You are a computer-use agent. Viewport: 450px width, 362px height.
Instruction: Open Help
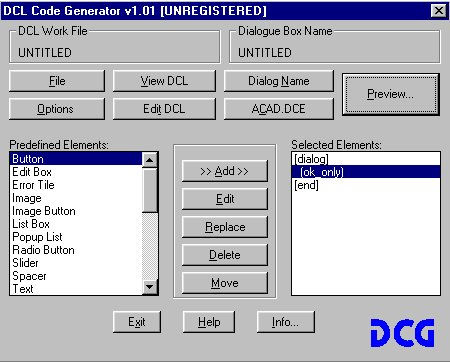(209, 322)
